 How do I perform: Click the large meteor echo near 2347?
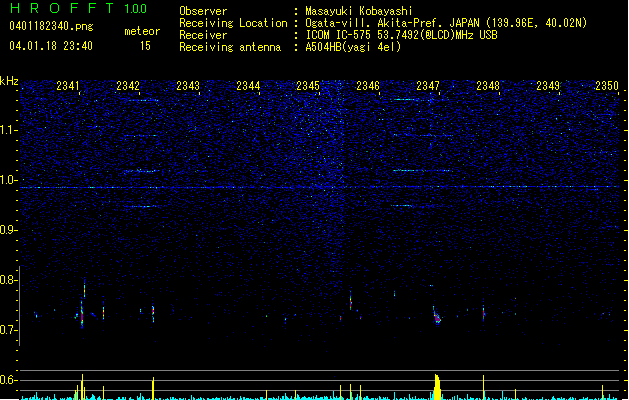[436, 315]
